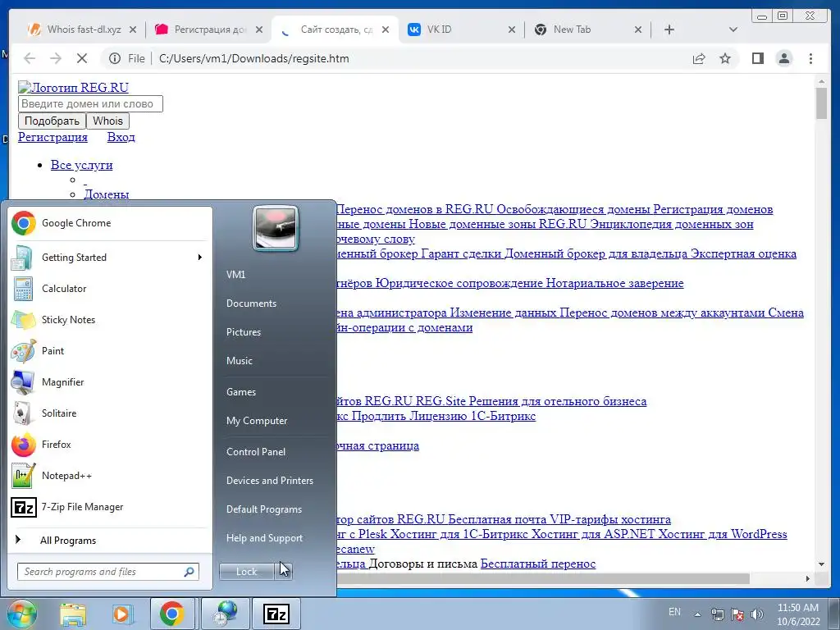The image size is (840, 630).
Task: Open Google Chrome from Start menu
Action: click(x=110, y=223)
